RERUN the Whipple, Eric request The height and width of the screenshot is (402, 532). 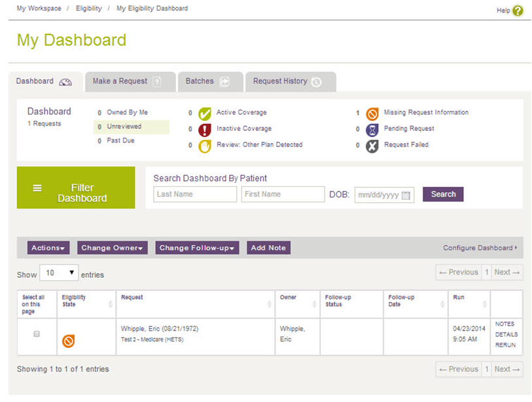coord(505,345)
